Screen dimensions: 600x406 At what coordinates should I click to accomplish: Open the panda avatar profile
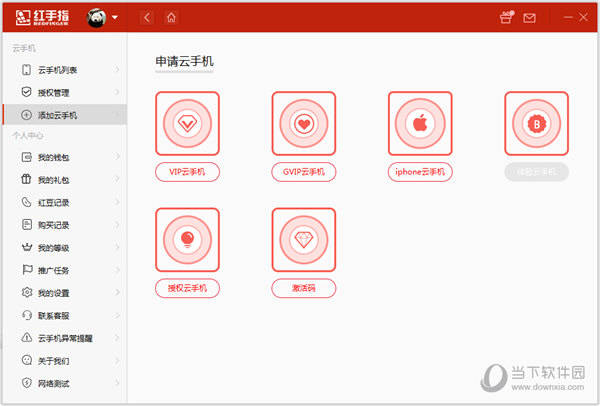tap(96, 18)
